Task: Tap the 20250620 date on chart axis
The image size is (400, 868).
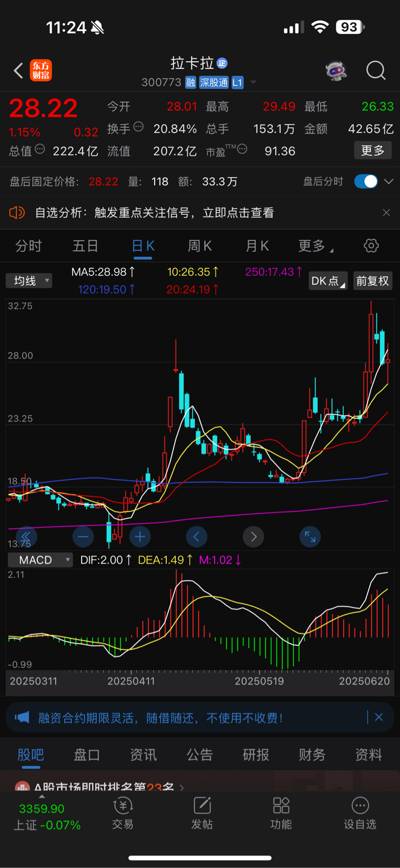Action: click(x=364, y=681)
